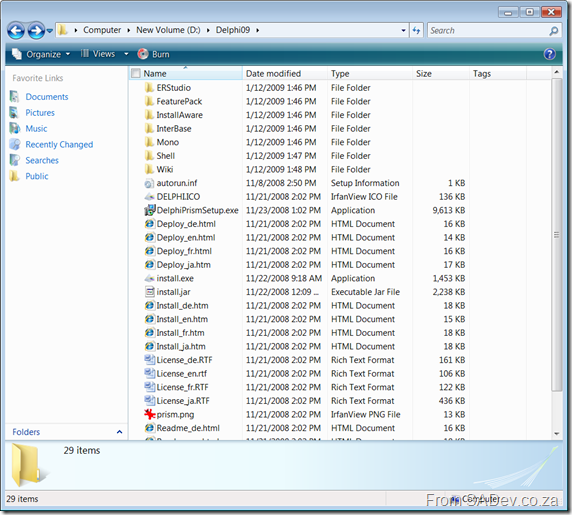
Task: Click the Delphi09 breadcrumb
Action: 233,30
